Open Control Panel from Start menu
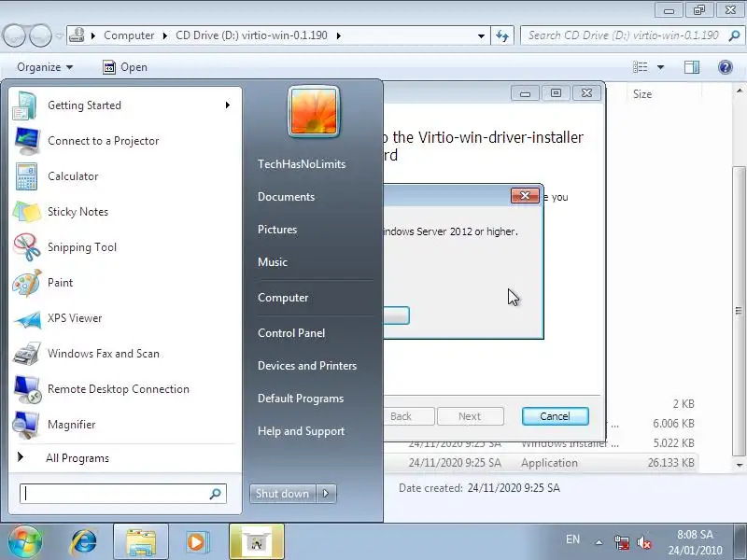The height and width of the screenshot is (560, 747). pyautogui.click(x=291, y=333)
